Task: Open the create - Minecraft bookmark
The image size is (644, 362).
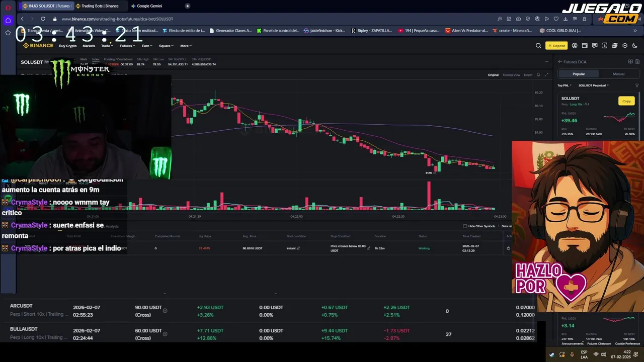Action: click(511, 31)
